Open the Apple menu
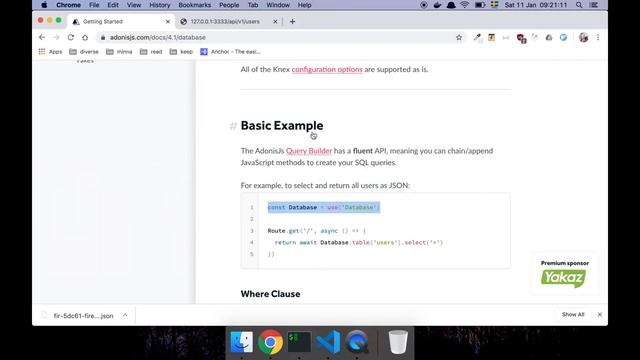Image resolution: width=640 pixels, height=360 pixels. coord(44,5)
